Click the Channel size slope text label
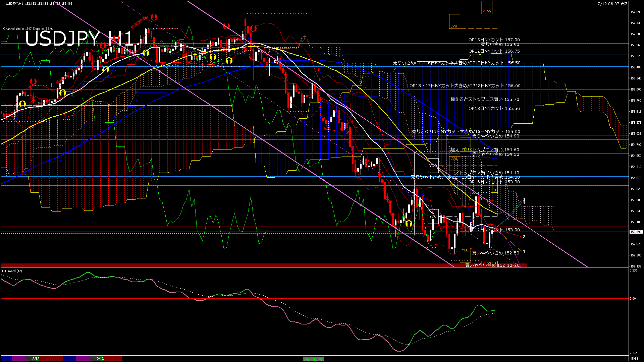The image size is (644, 362). 28,29
